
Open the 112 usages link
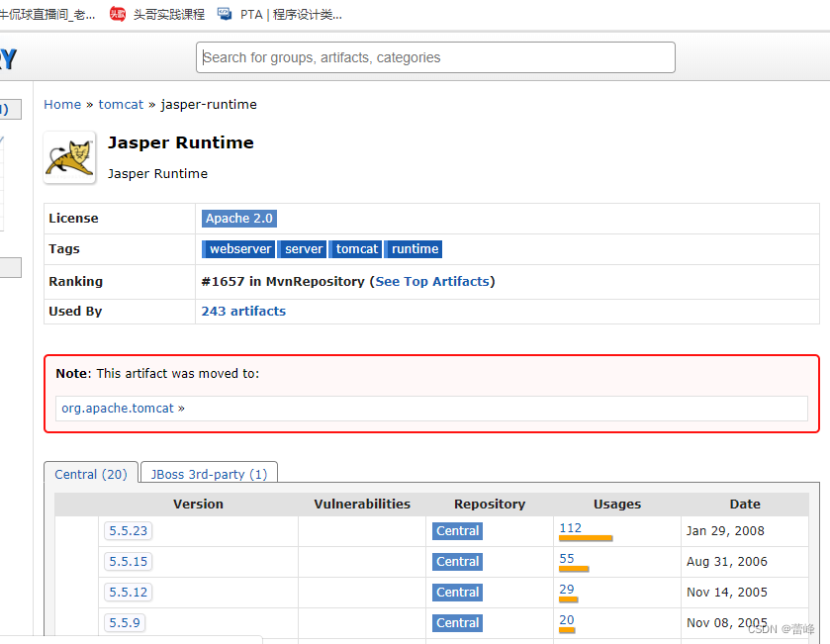click(570, 527)
